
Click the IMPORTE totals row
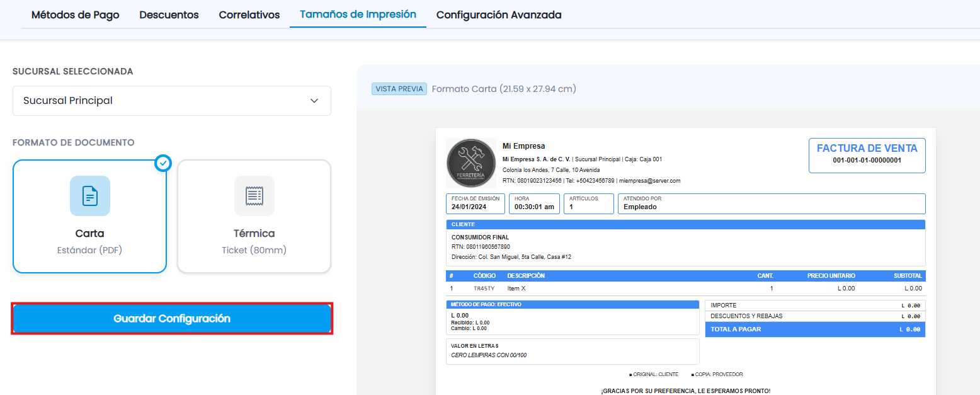815,306
